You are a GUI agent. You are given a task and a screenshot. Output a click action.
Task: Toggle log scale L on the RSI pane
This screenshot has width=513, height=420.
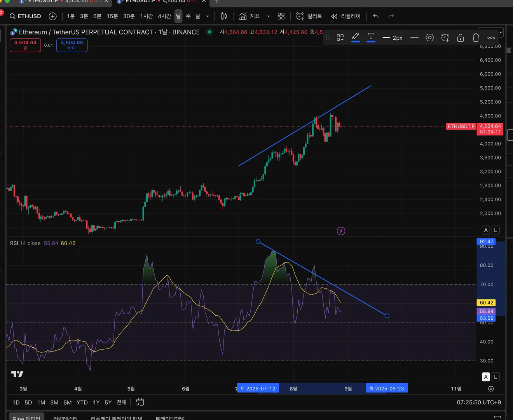pyautogui.click(x=496, y=377)
